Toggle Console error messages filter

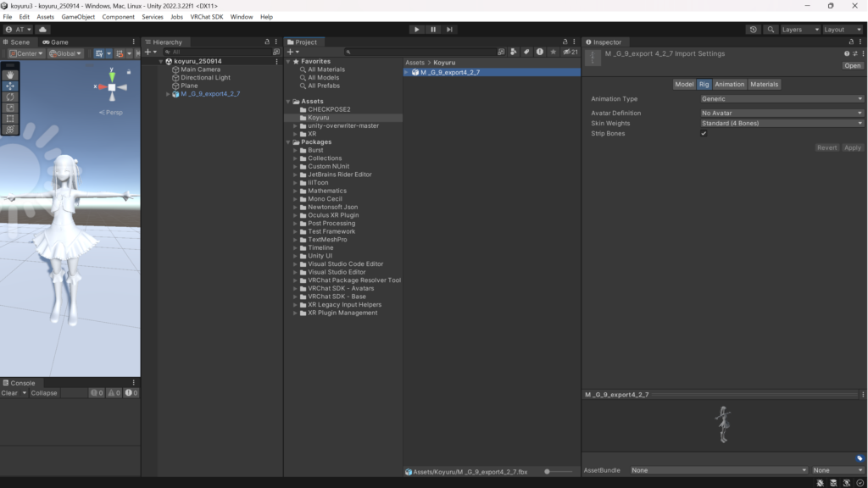(130, 393)
